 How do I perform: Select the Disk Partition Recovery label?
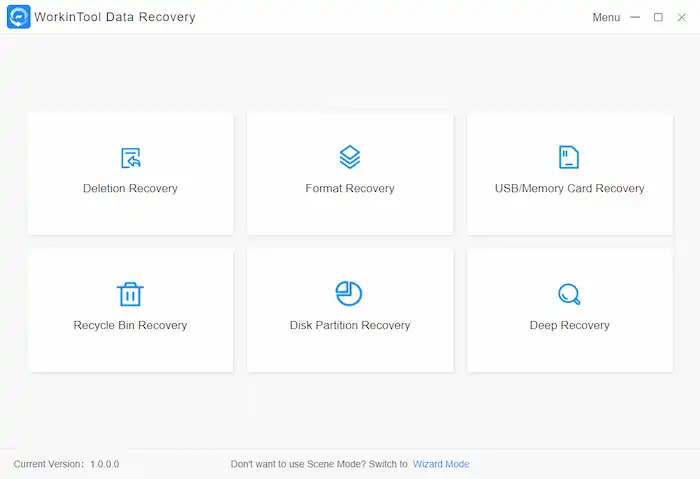tap(350, 325)
